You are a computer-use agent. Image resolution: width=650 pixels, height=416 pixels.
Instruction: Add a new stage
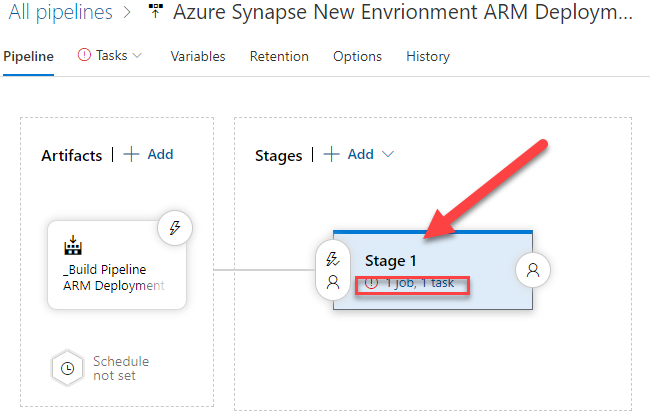[350, 154]
